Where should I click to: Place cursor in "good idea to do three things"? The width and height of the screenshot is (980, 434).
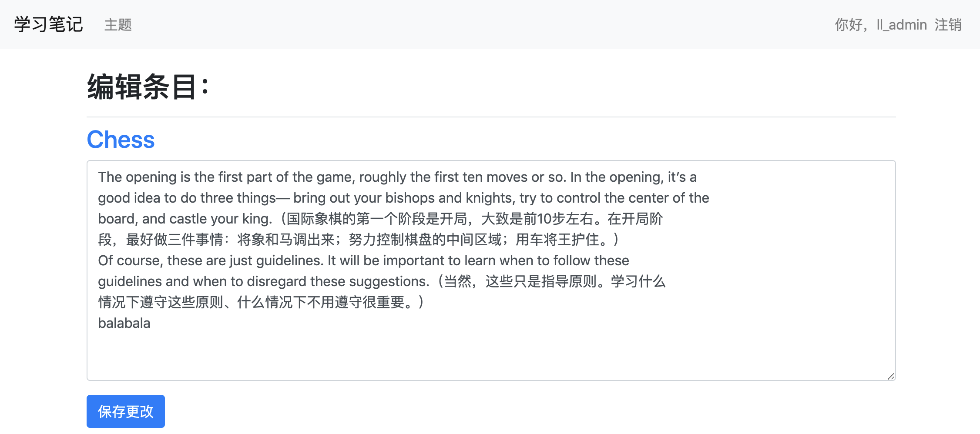point(187,198)
